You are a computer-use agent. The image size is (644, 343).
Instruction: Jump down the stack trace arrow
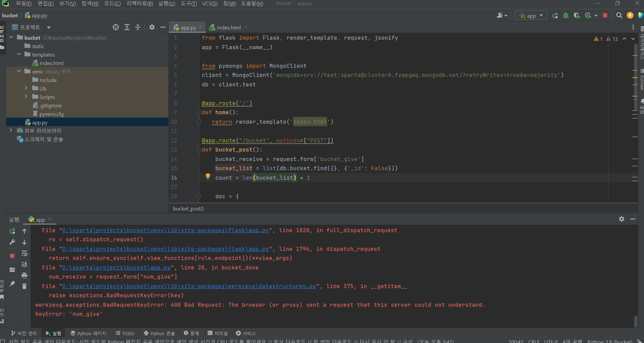[x=24, y=242]
